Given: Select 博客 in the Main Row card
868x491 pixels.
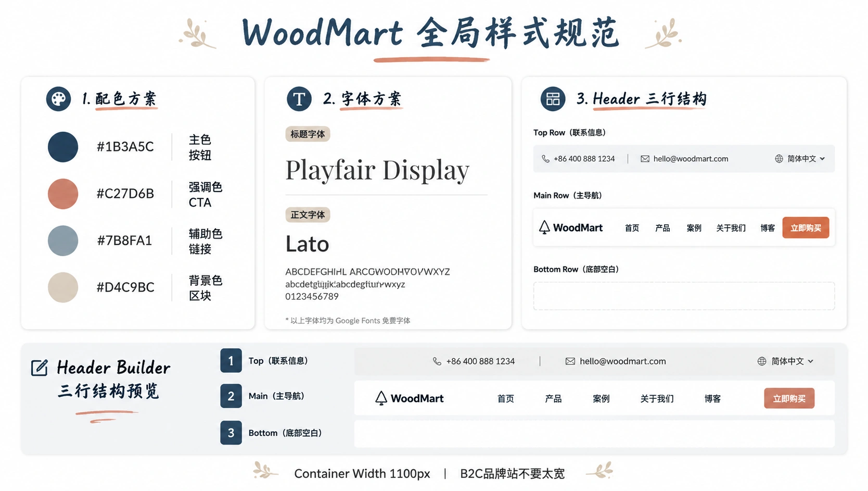Looking at the screenshot, I should (x=768, y=228).
